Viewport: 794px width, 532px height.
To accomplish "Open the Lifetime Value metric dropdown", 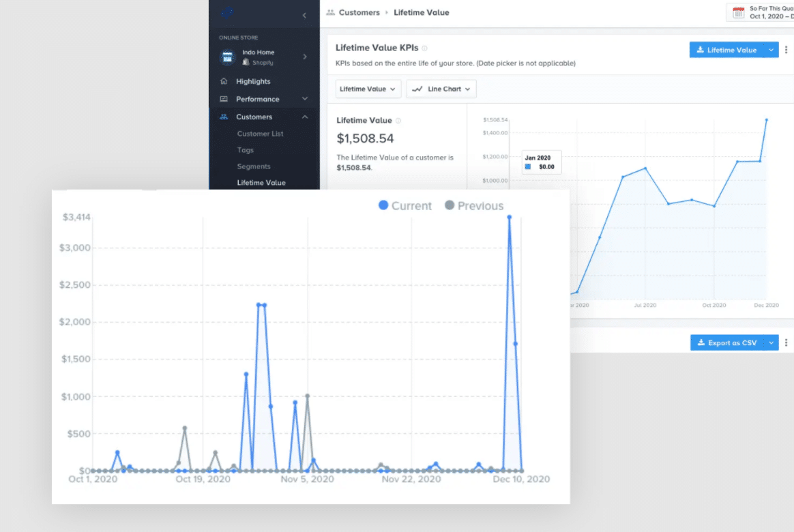I will [x=368, y=89].
